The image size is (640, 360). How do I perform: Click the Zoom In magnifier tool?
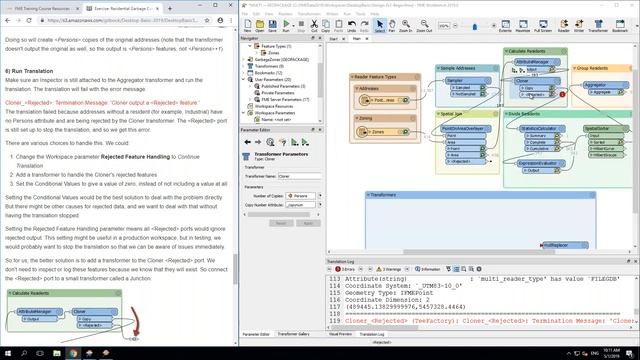406,25
